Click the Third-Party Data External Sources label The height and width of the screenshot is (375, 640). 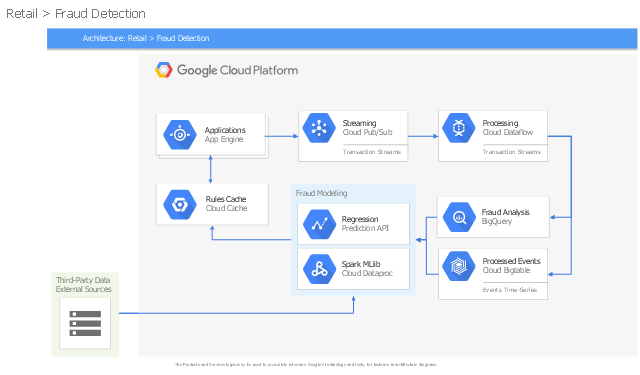pyautogui.click(x=84, y=284)
